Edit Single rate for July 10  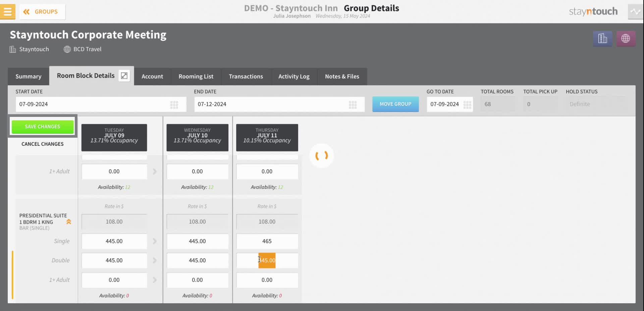(x=197, y=241)
